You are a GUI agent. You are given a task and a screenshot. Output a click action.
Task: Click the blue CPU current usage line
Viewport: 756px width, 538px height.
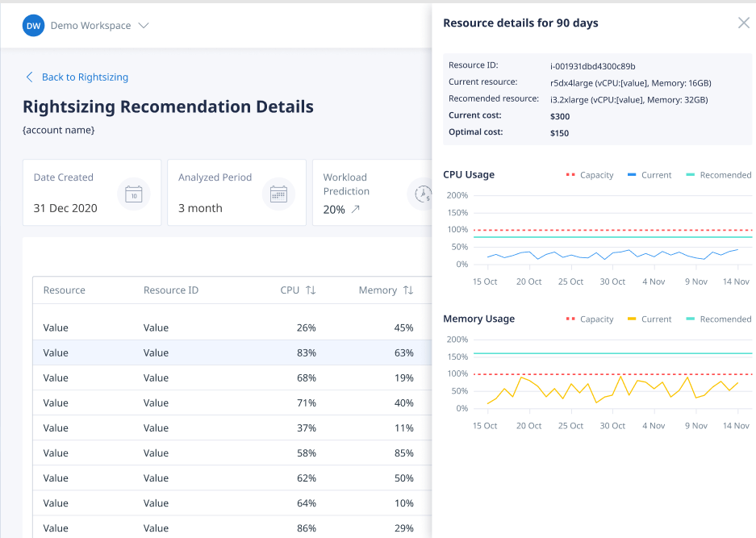(613, 254)
